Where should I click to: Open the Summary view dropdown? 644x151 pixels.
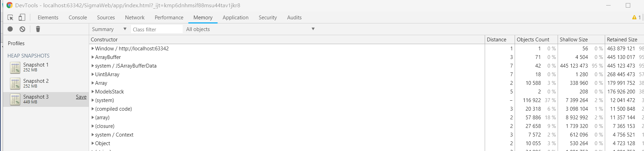[109, 29]
